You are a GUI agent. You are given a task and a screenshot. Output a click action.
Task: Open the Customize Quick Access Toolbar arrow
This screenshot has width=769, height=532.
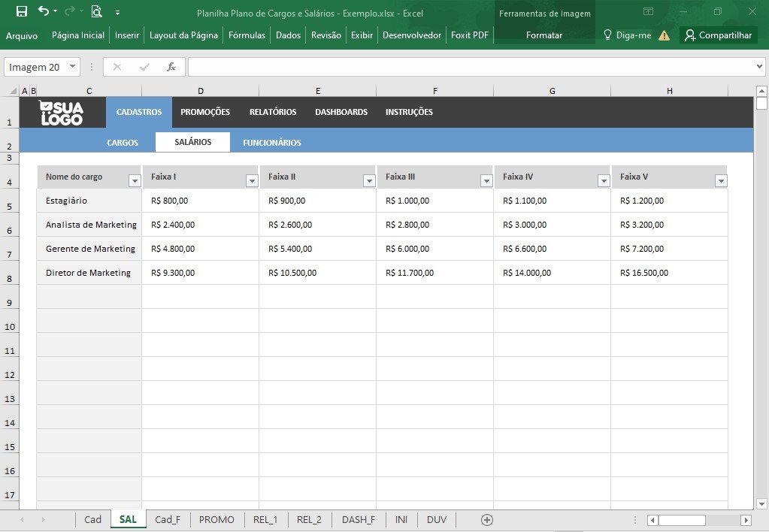[118, 12]
